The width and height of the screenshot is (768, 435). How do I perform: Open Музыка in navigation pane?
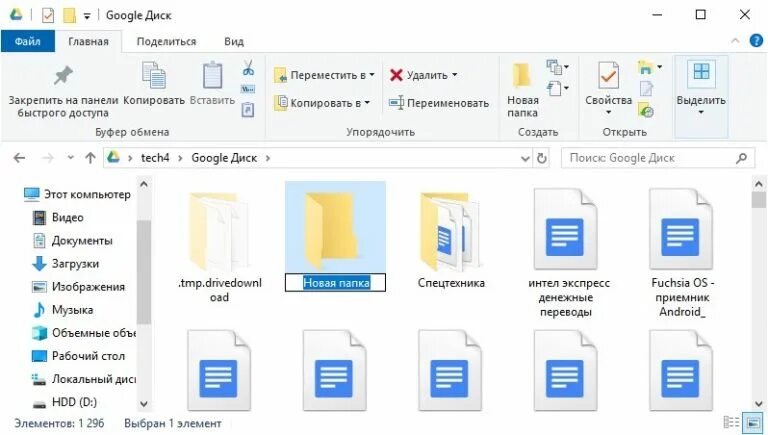[62, 310]
